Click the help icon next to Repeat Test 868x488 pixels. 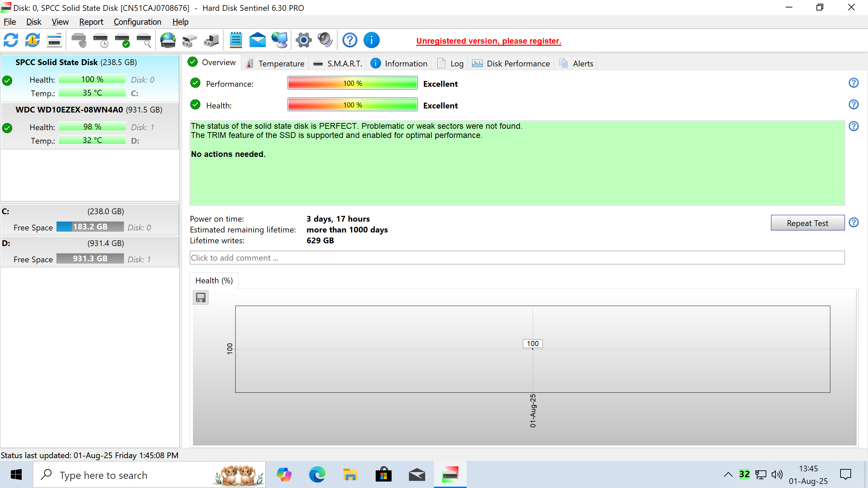click(x=853, y=223)
